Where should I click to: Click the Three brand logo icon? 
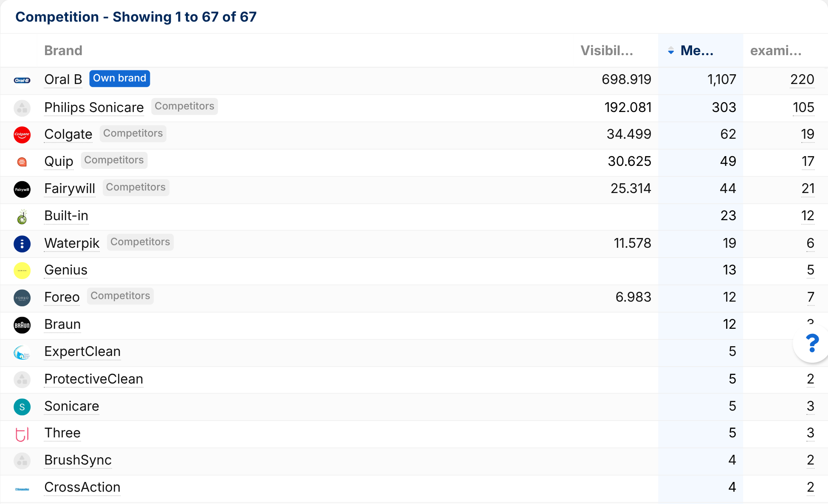[22, 434]
